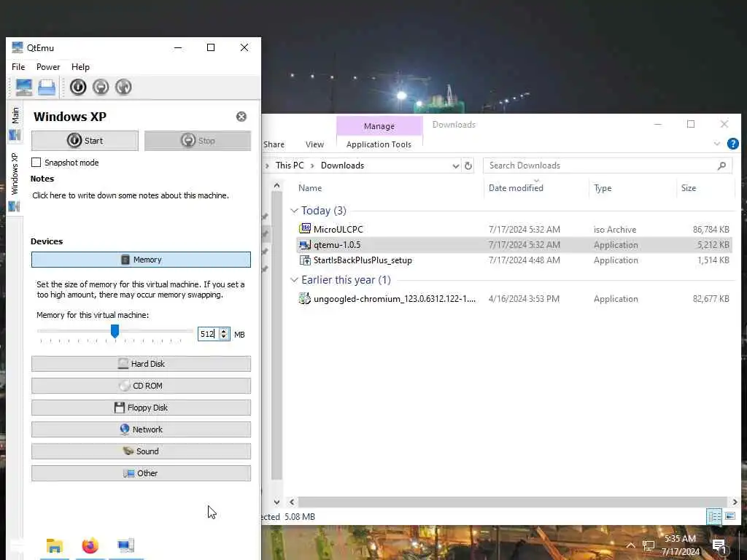Viewport: 747px width, 560px height.
Task: Switch Explorer to details view icon
Action: click(714, 517)
